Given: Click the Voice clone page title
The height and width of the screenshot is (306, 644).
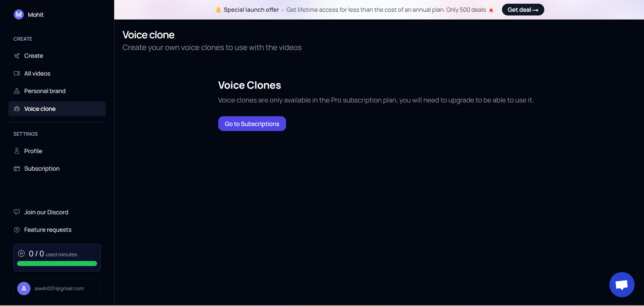Looking at the screenshot, I should coord(149,35).
